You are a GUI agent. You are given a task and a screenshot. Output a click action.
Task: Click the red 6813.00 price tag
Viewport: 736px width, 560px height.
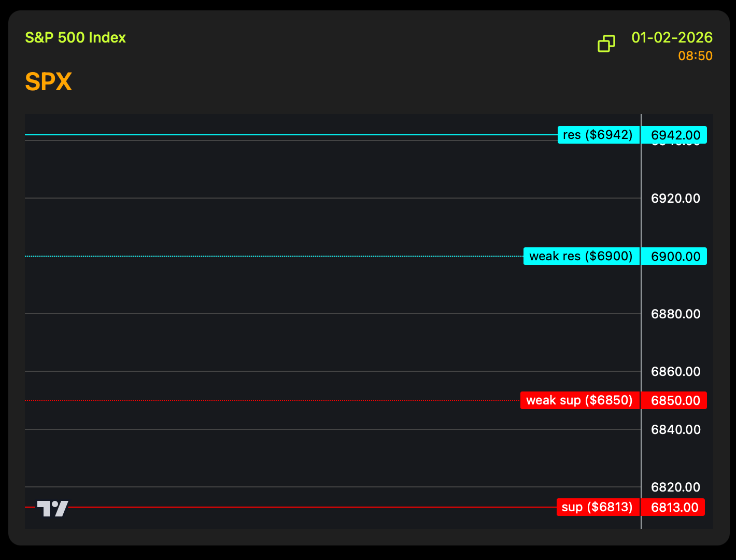point(673,507)
